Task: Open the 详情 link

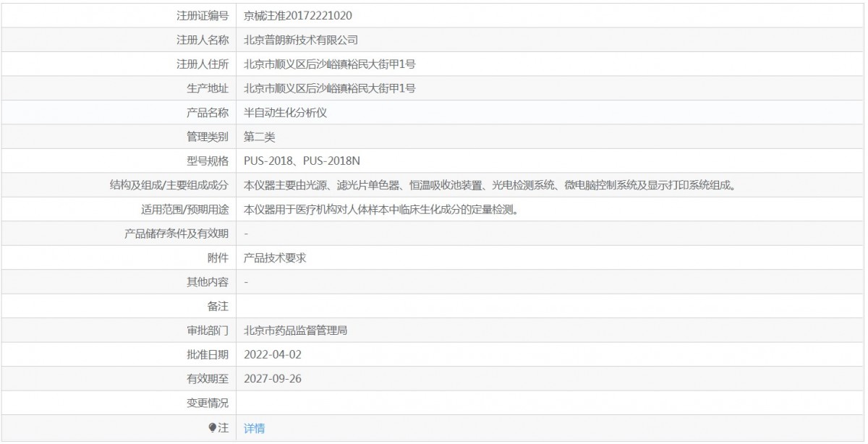Action: click(254, 428)
